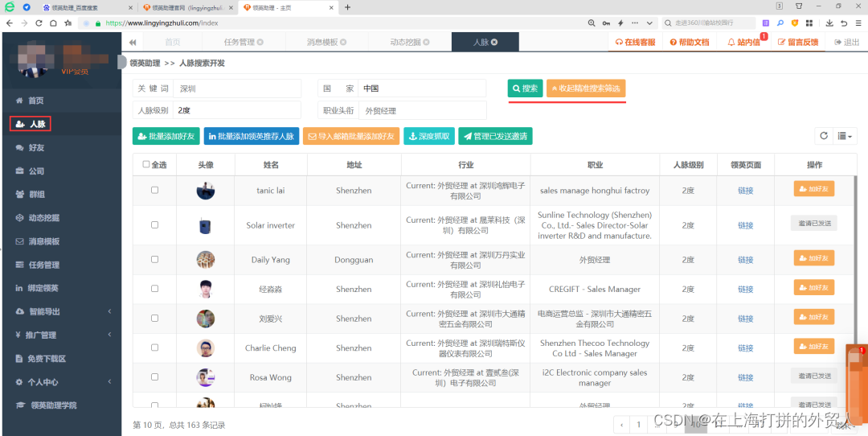Image resolution: width=868 pixels, height=436 pixels.
Task: Go to page 1 in the table pagination
Action: click(x=638, y=425)
